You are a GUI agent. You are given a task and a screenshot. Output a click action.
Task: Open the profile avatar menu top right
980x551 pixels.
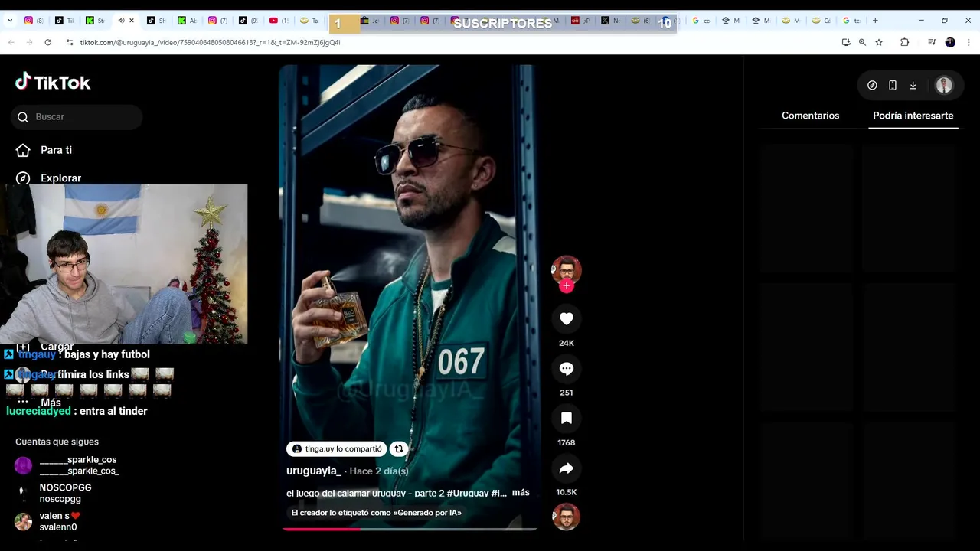(944, 86)
